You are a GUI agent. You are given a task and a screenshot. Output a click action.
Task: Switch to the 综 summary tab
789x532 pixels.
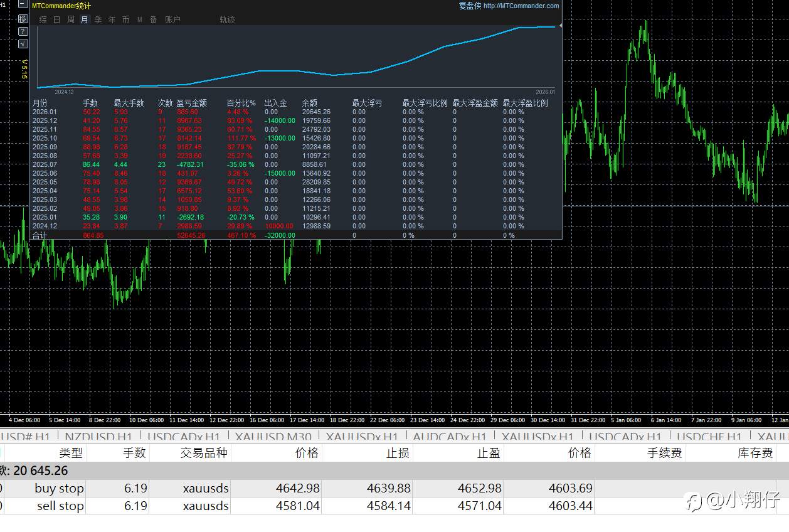point(43,19)
